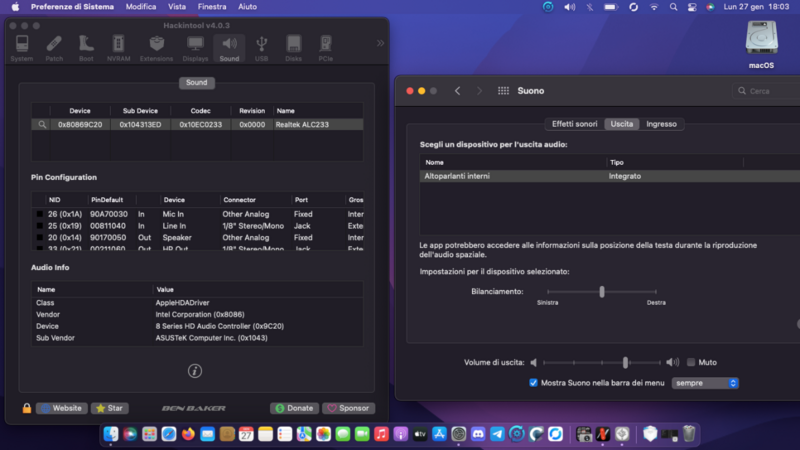This screenshot has width=800, height=450.
Task: Expand Hackintool toolbar overflow chevrons
Action: 380,43
